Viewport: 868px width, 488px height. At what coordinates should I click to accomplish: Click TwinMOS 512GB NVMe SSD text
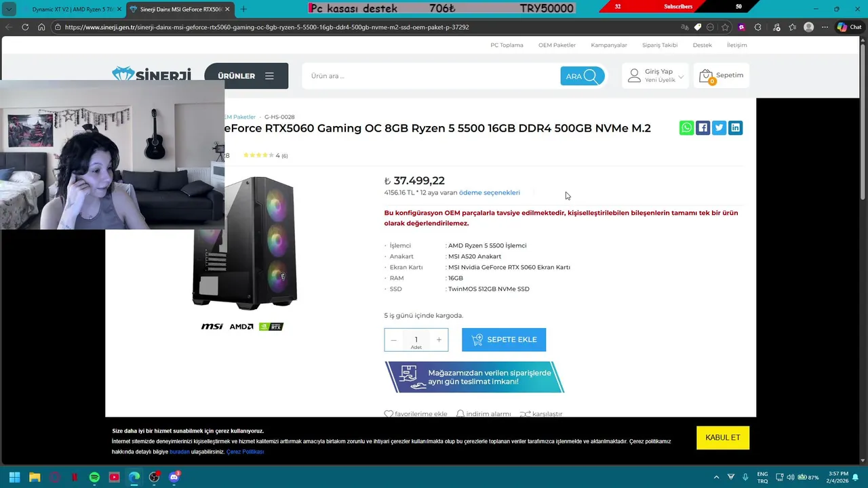pyautogui.click(x=488, y=289)
